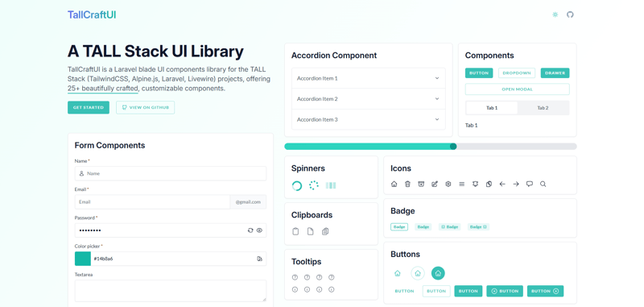Screen dimensions: 644x307
Task: Click the outlined circle home button
Action: click(x=418, y=273)
